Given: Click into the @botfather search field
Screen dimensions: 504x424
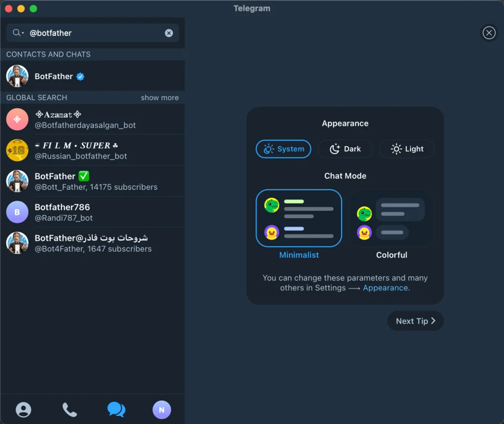Looking at the screenshot, I should pos(93,33).
